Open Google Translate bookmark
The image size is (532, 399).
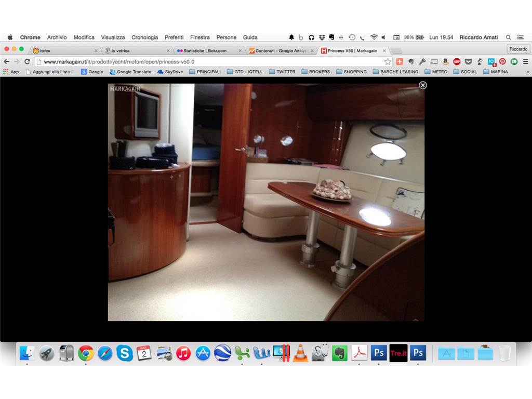pos(130,72)
